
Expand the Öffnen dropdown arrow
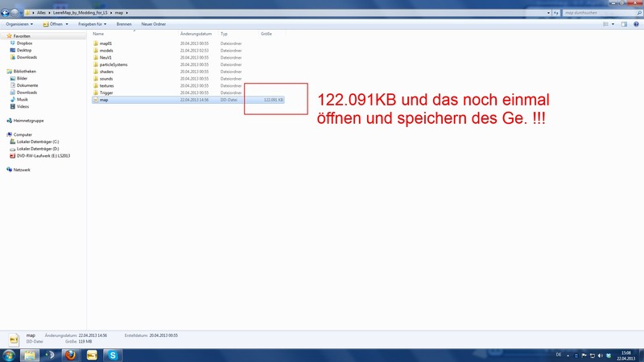67,24
